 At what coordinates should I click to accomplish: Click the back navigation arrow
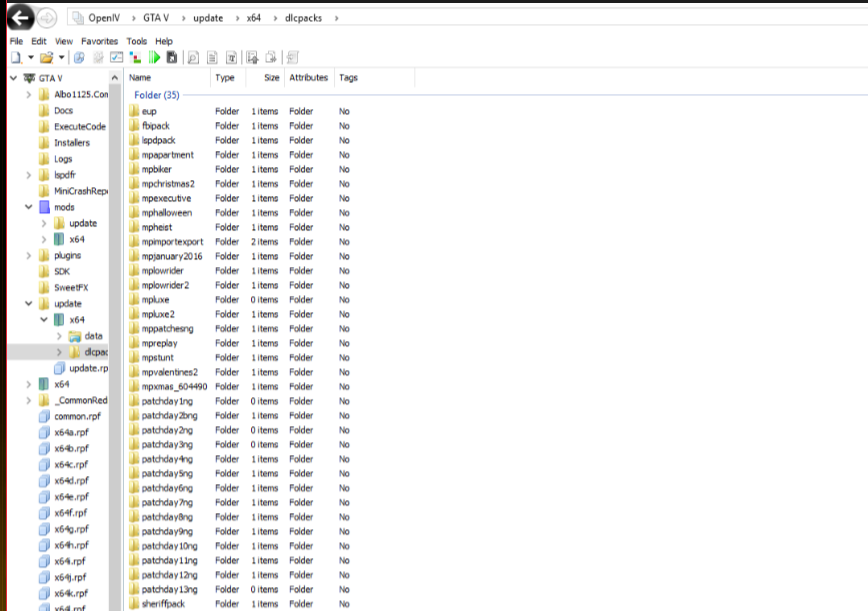click(20, 18)
